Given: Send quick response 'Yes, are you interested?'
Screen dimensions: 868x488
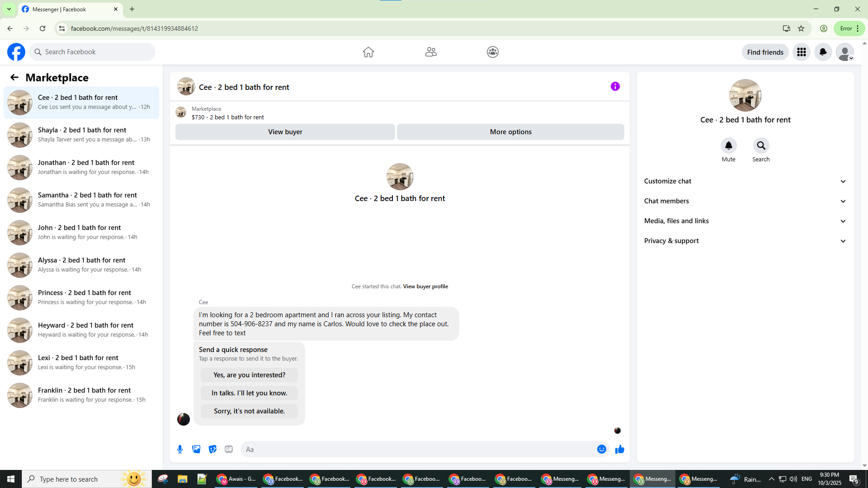Looking at the screenshot, I should (x=249, y=375).
